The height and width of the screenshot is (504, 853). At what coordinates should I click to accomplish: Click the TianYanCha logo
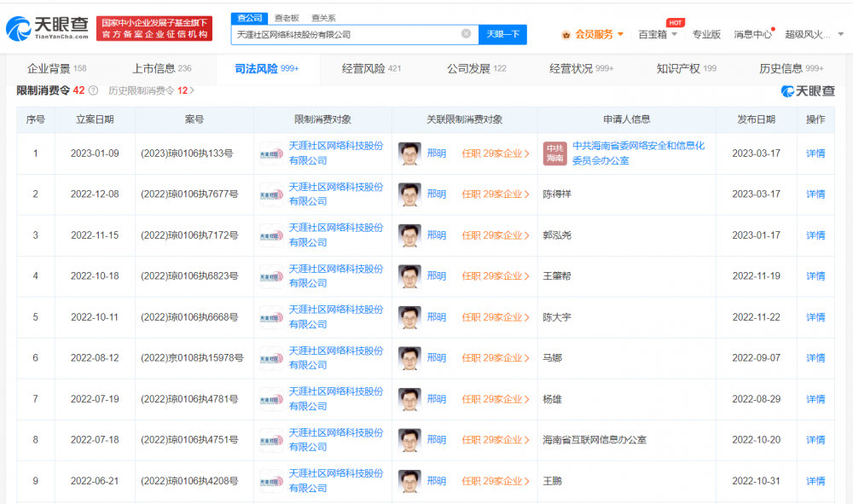tap(47, 28)
